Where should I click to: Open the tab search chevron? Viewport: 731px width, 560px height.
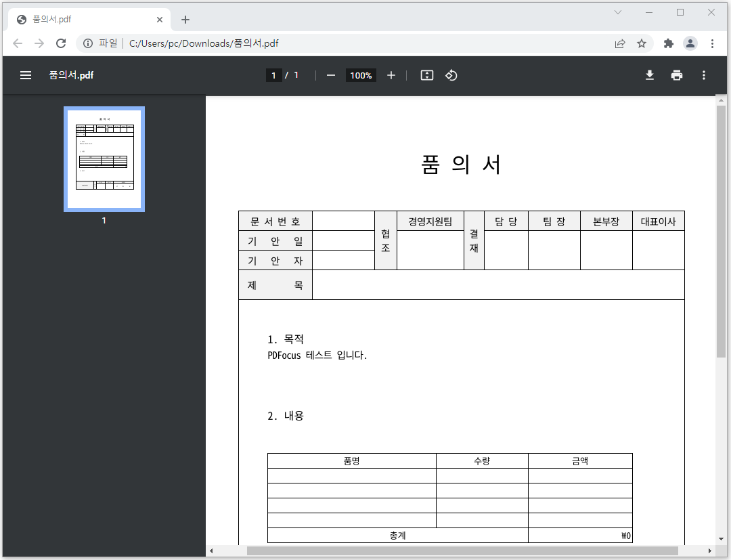[618, 13]
